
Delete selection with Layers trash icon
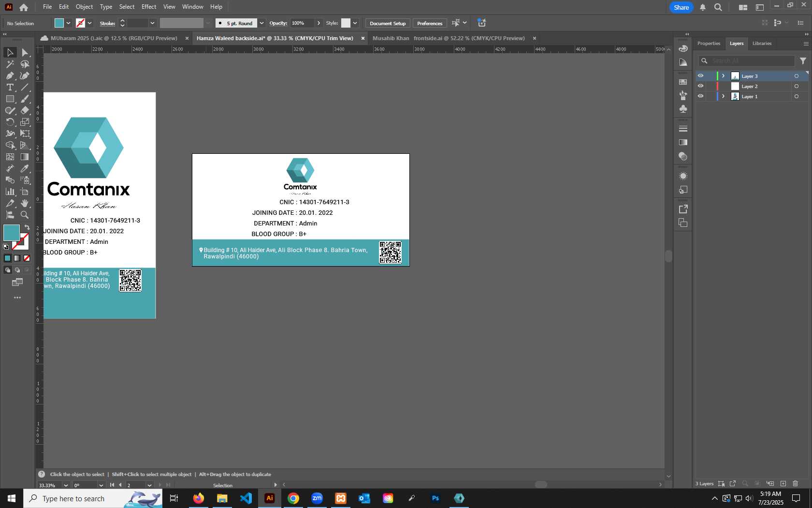(796, 483)
